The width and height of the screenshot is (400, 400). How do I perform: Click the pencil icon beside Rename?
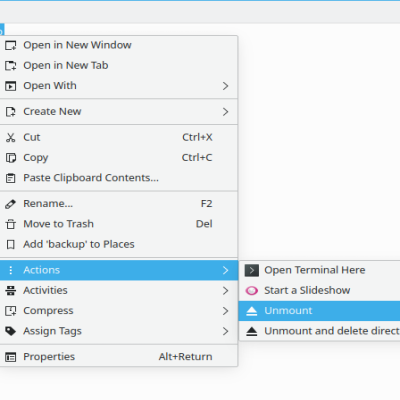(11, 204)
